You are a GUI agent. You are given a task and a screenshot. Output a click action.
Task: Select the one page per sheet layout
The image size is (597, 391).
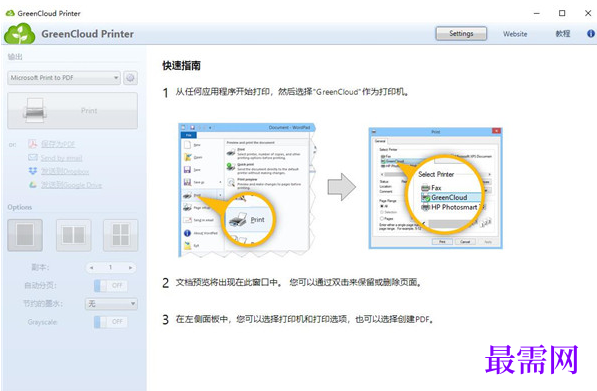pyautogui.click(x=25, y=235)
